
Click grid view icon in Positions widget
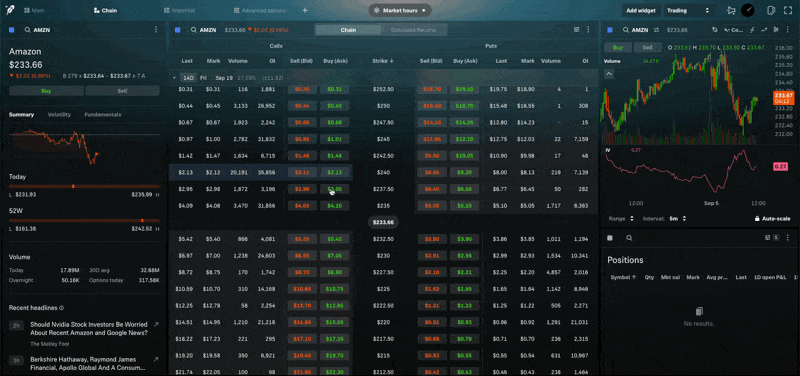(x=767, y=238)
